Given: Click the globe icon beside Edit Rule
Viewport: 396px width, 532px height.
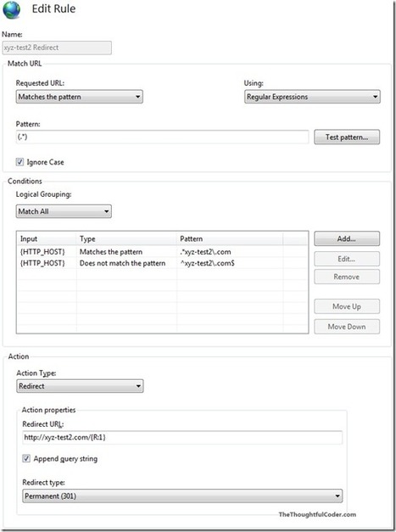Looking at the screenshot, I should coord(12,10).
